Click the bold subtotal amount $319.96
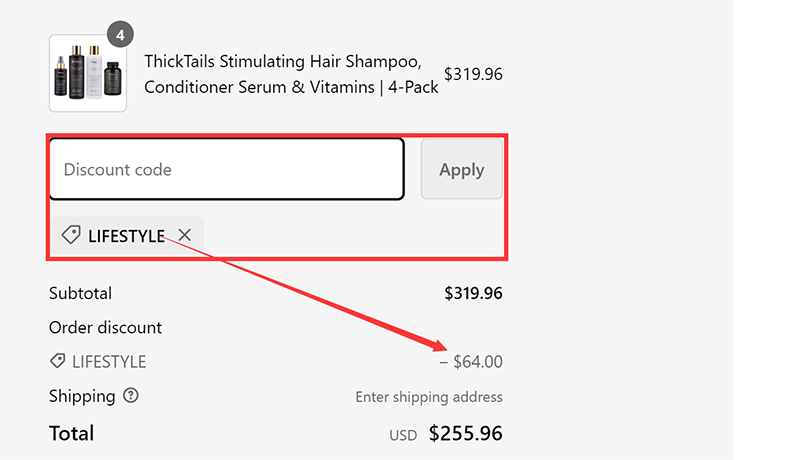800x460 pixels. pos(473,293)
